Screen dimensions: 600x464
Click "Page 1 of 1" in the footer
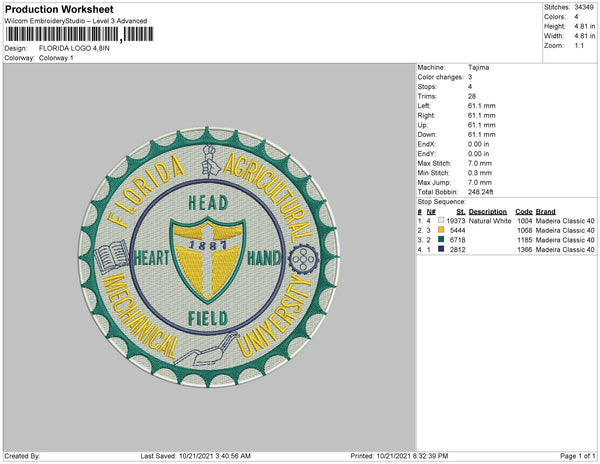(x=578, y=456)
